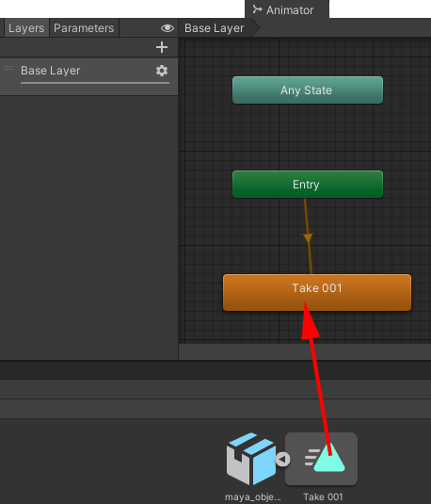Click the plus icon to add layer

(162, 47)
